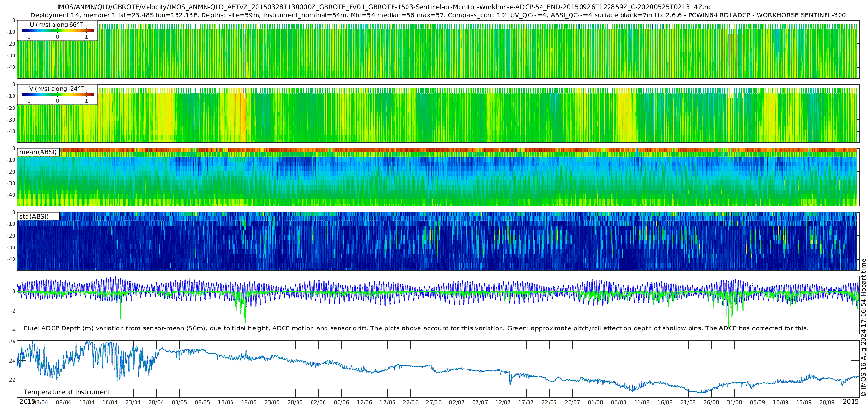The width and height of the screenshot is (868, 410).
Task: Click the 18/05 date tick on time axis
Action: [x=248, y=402]
